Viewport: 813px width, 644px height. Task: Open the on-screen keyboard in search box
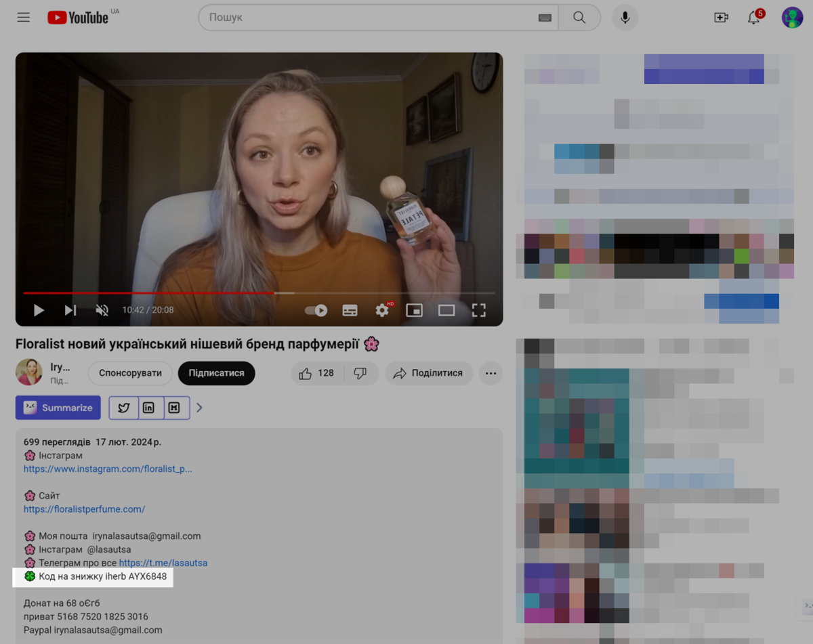pos(545,18)
